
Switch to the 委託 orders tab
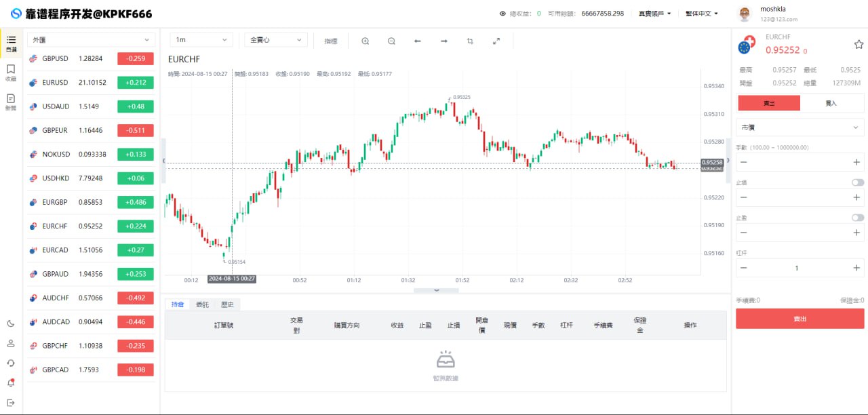202,304
